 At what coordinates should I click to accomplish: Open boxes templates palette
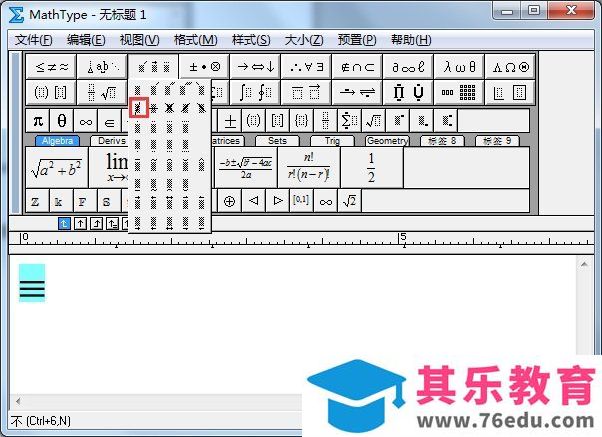[x=510, y=92]
